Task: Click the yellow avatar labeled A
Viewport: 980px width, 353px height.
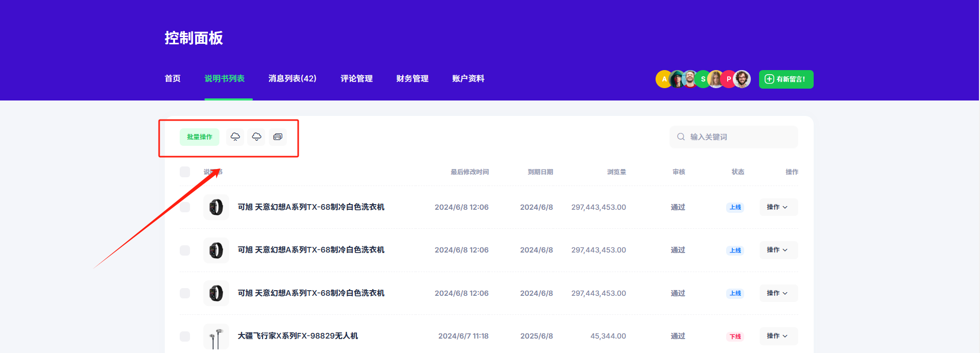Action: click(x=663, y=79)
